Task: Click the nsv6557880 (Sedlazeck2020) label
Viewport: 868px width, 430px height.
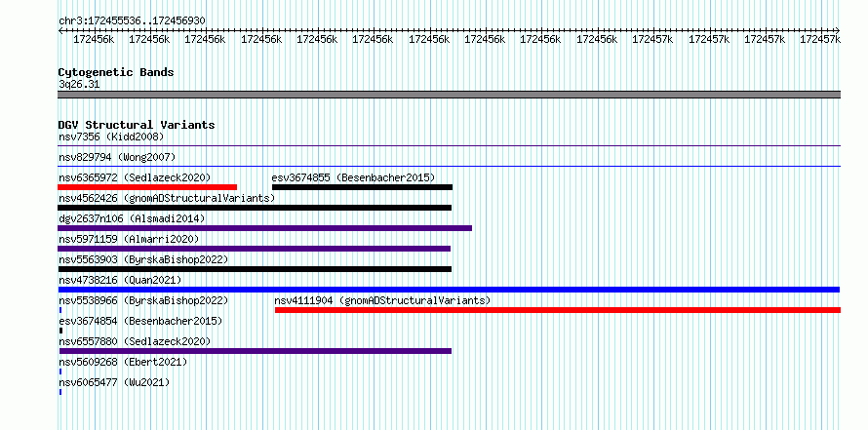Action: [135, 341]
